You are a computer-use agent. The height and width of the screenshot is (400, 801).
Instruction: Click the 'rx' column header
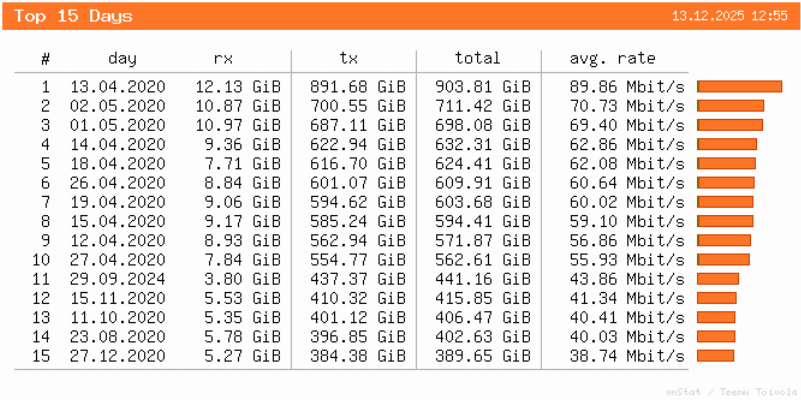coord(224,59)
